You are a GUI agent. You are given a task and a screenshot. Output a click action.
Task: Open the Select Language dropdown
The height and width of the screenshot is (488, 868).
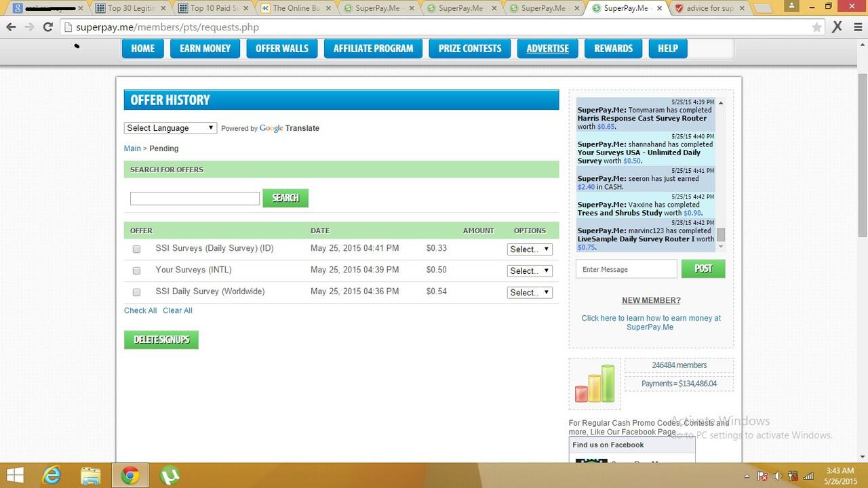(x=170, y=128)
